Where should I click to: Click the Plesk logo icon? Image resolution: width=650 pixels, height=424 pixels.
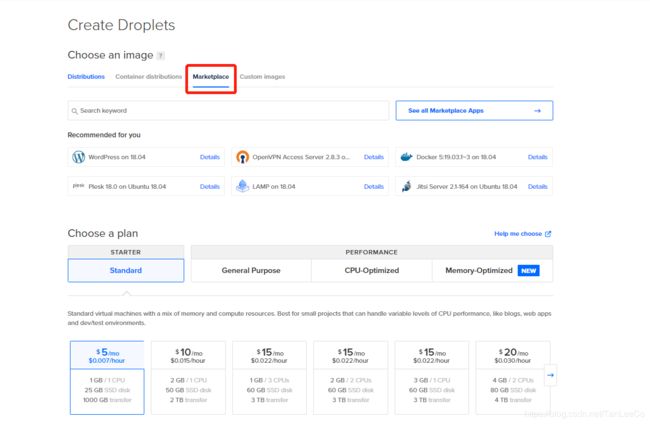pyautogui.click(x=78, y=186)
